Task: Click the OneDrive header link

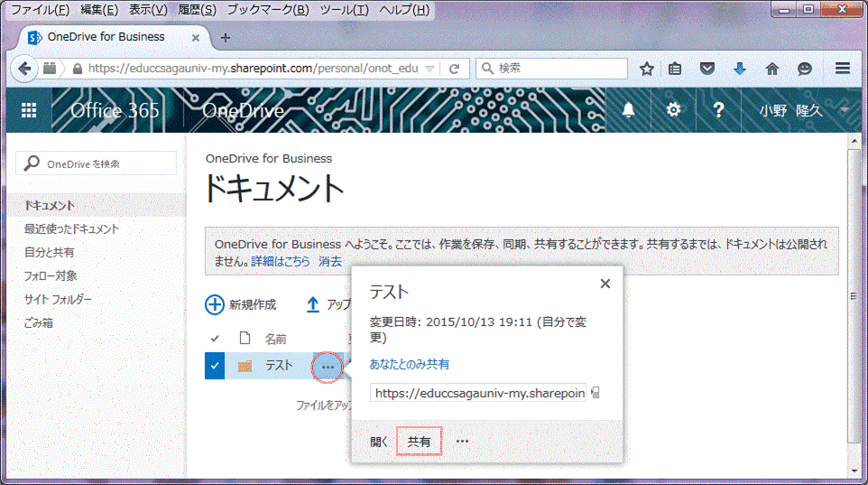Action: pyautogui.click(x=243, y=111)
